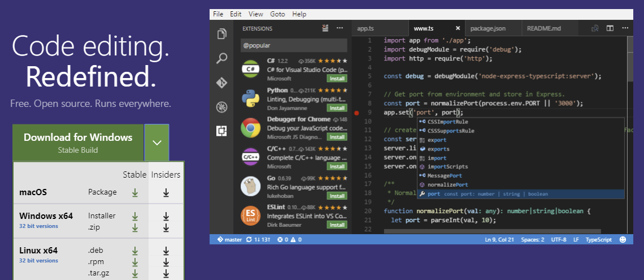Click the C# extension logo
Viewport: 644px width, 280px height.
(x=250, y=69)
